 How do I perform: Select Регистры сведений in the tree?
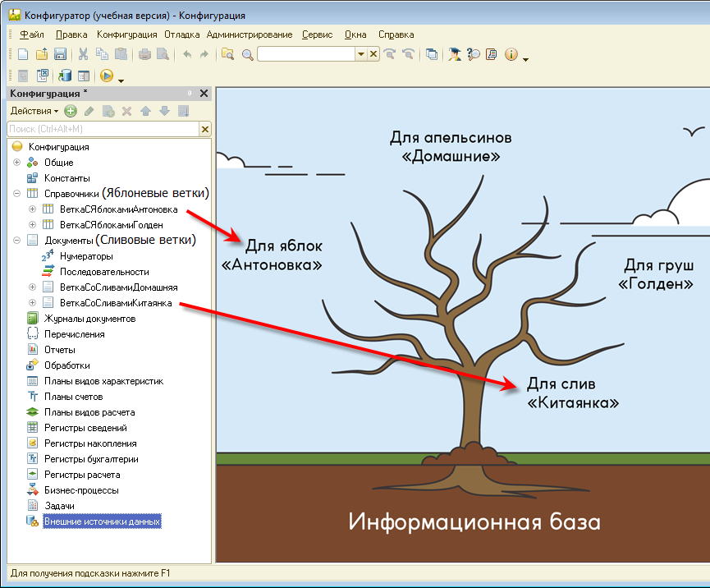(x=85, y=428)
